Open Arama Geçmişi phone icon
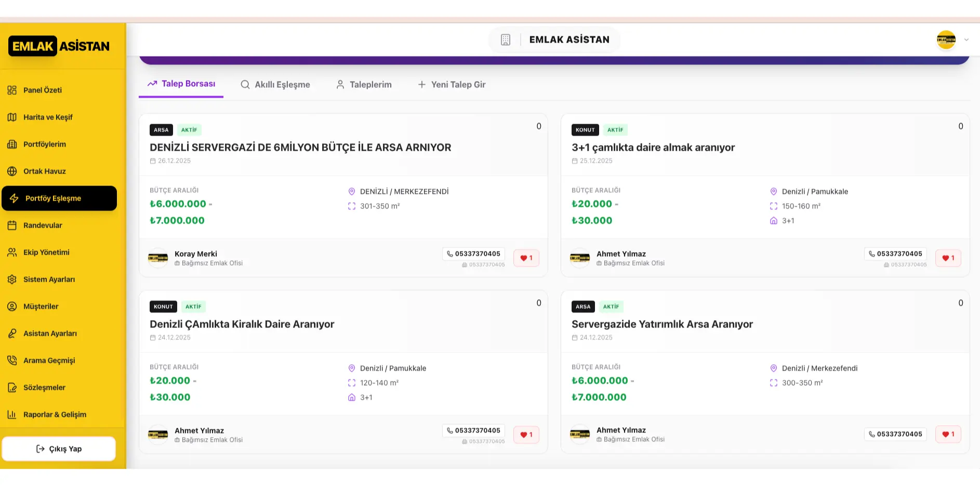The width and height of the screenshot is (980, 486). coord(12,360)
